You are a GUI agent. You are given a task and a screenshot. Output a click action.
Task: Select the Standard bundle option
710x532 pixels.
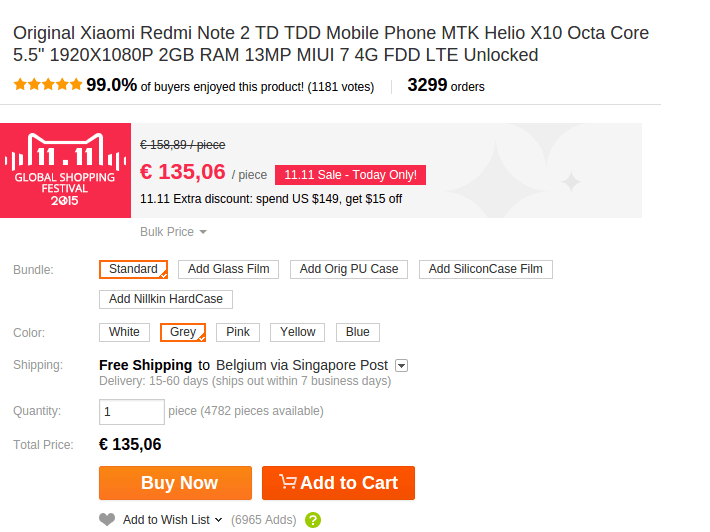pos(133,269)
